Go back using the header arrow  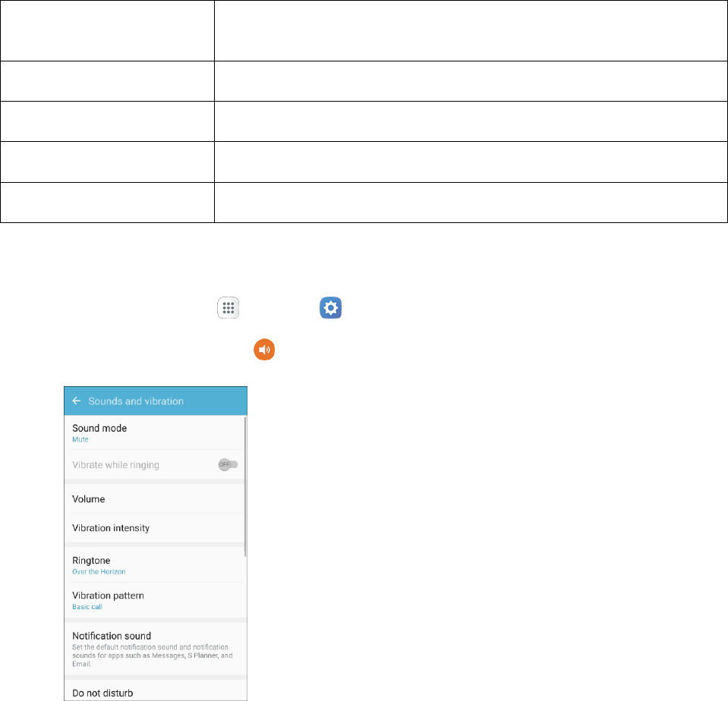[77, 401]
